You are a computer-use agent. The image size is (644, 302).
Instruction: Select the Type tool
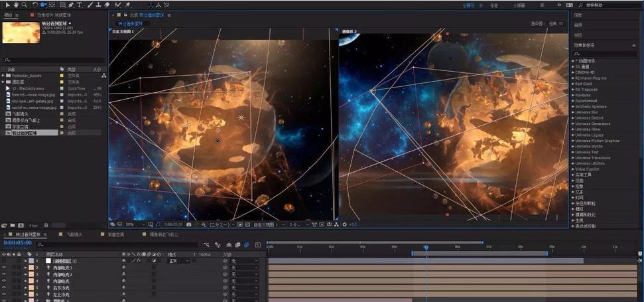pyautogui.click(x=80, y=5)
